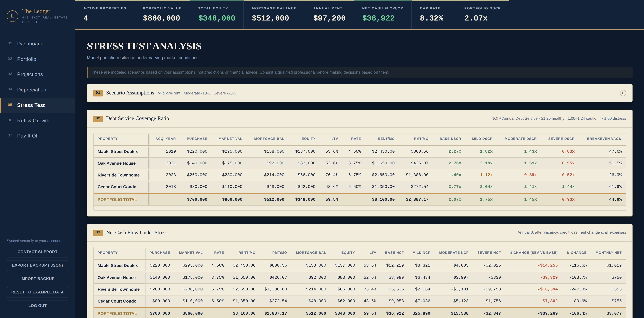Screen dimensions: 644x318
Task: Click portfolio total base NCF $36,922
Action: [395, 313]
